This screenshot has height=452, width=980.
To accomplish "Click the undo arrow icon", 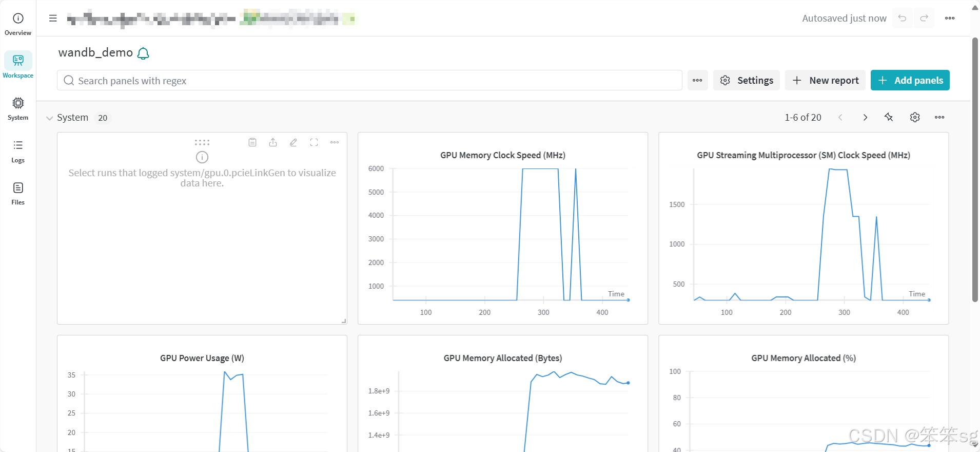I will tap(902, 18).
